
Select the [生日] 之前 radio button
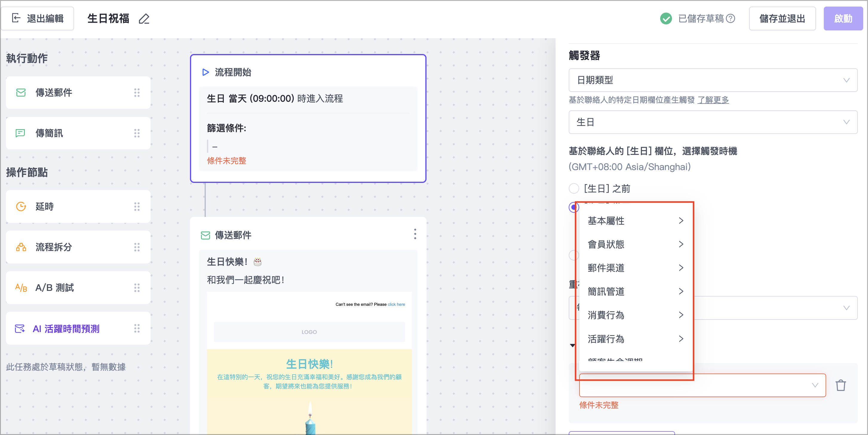[574, 189]
